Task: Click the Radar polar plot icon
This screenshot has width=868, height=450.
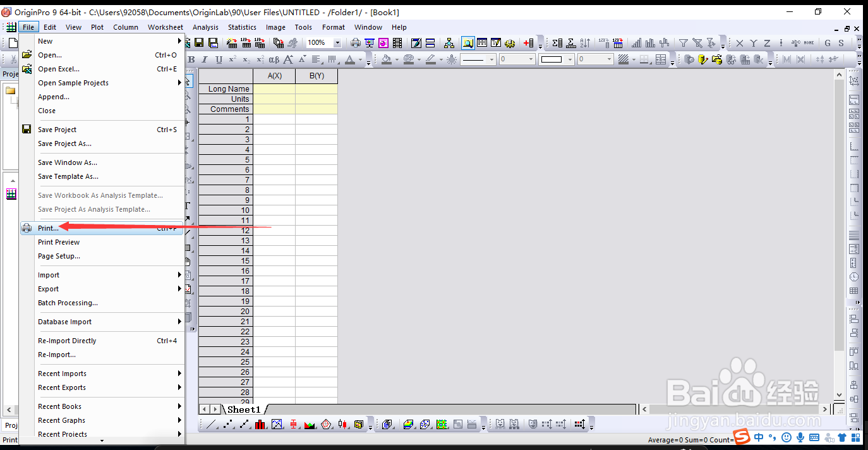Action: (326, 425)
